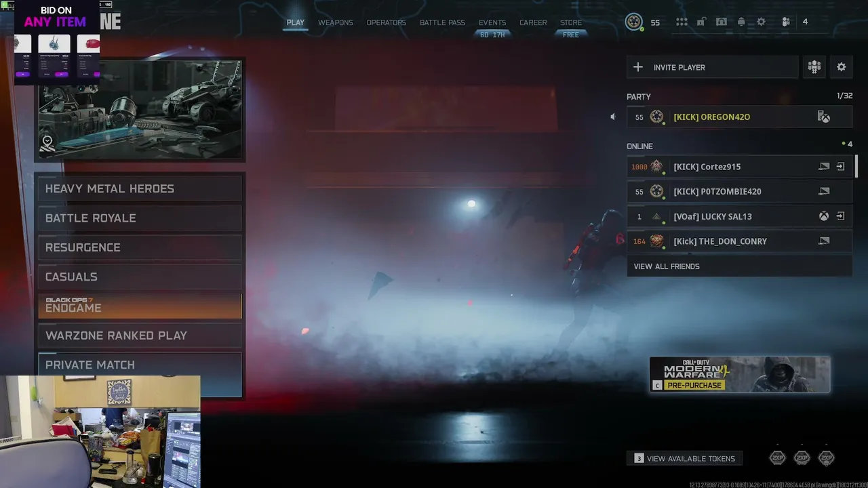The image size is (868, 488).
Task: Open the Weapons tab
Action: (x=336, y=22)
